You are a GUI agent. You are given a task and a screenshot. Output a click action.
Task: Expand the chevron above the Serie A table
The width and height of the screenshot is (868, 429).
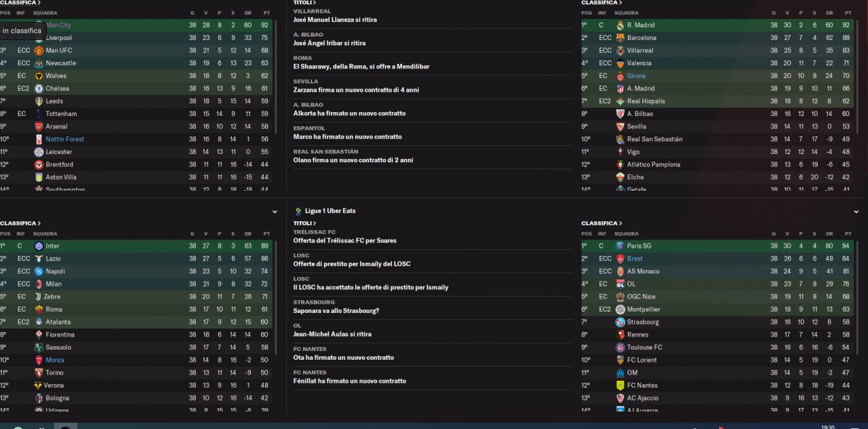275,212
